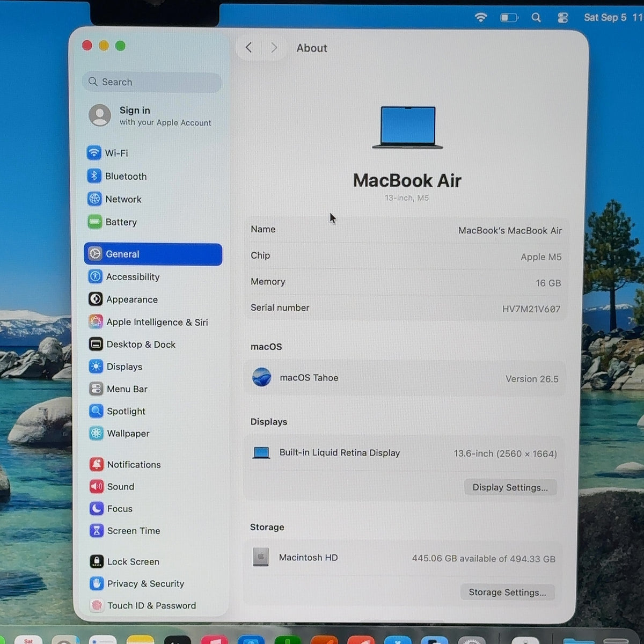This screenshot has width=644, height=644.
Task: Open the Menu Bar icon
Action: (96, 389)
